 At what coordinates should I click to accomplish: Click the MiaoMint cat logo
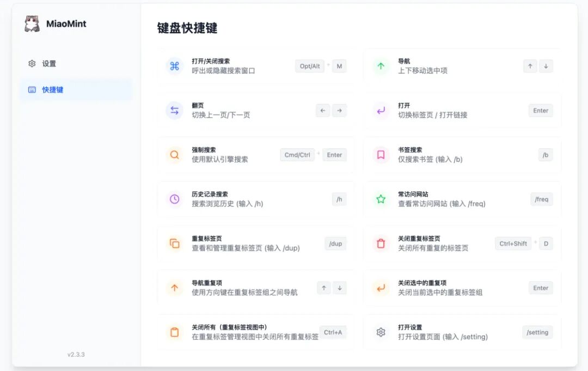coord(32,23)
